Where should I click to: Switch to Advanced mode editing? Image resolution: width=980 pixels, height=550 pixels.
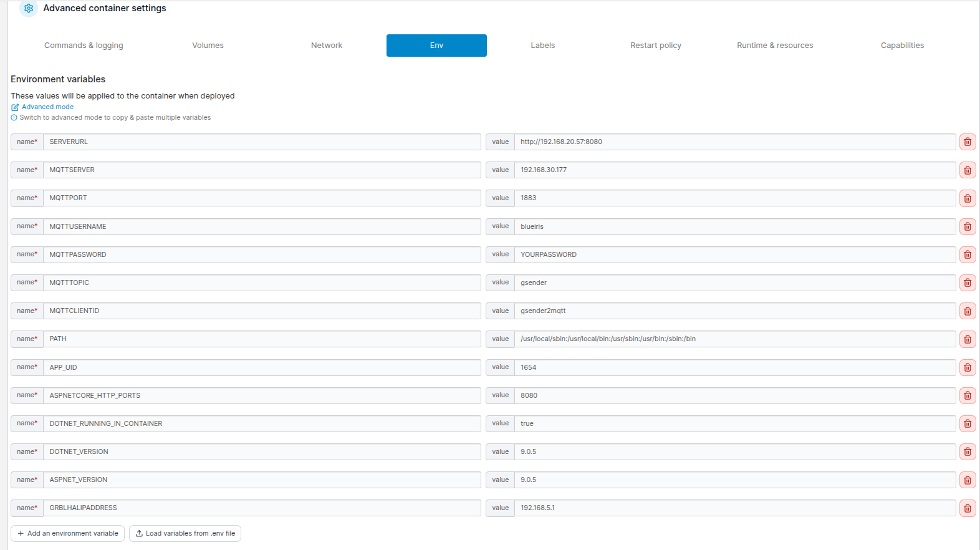click(47, 107)
